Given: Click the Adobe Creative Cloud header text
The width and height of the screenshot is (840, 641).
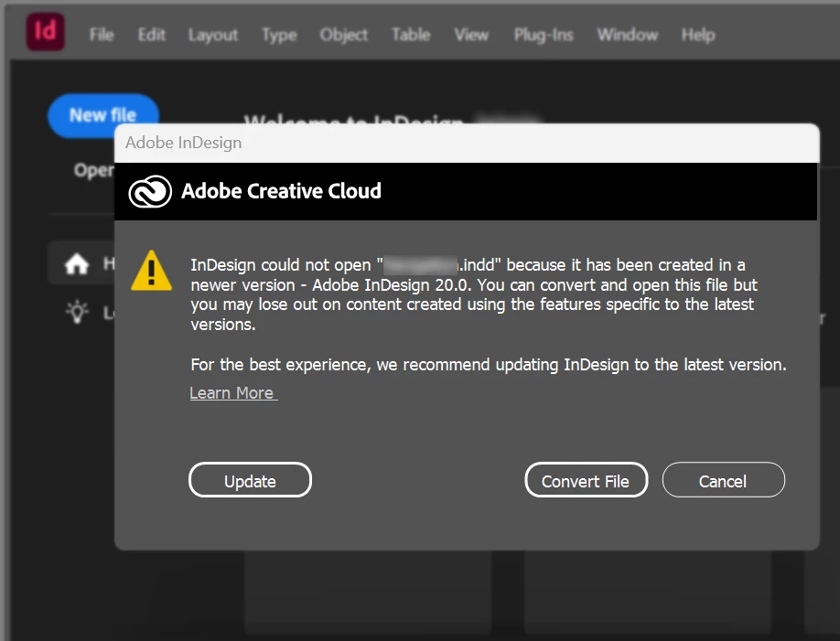Looking at the screenshot, I should [281, 191].
